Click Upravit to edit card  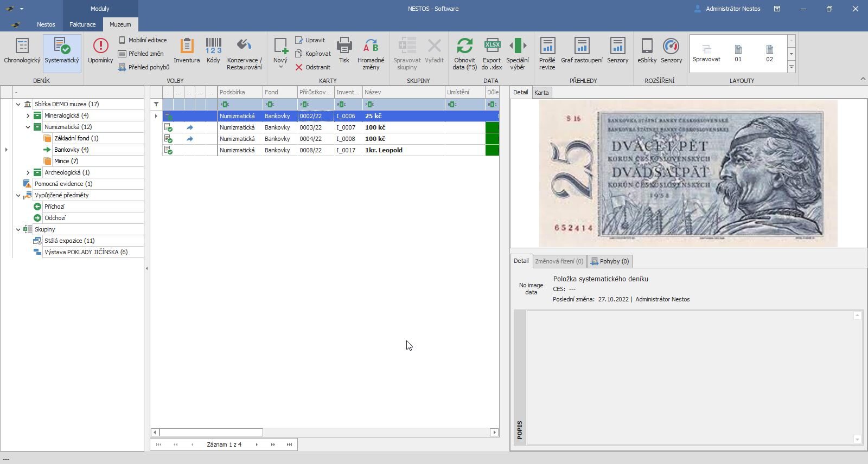(310, 40)
